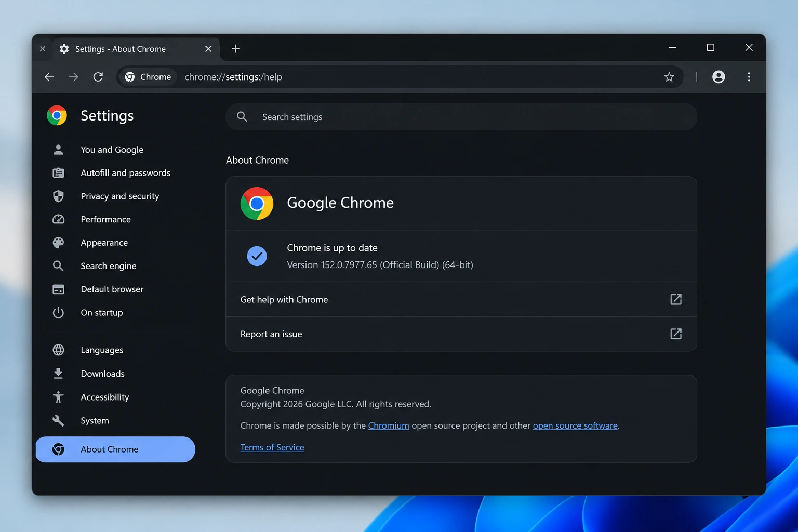Click the speedometer icon for Performance
The image size is (798, 532).
coord(58,219)
